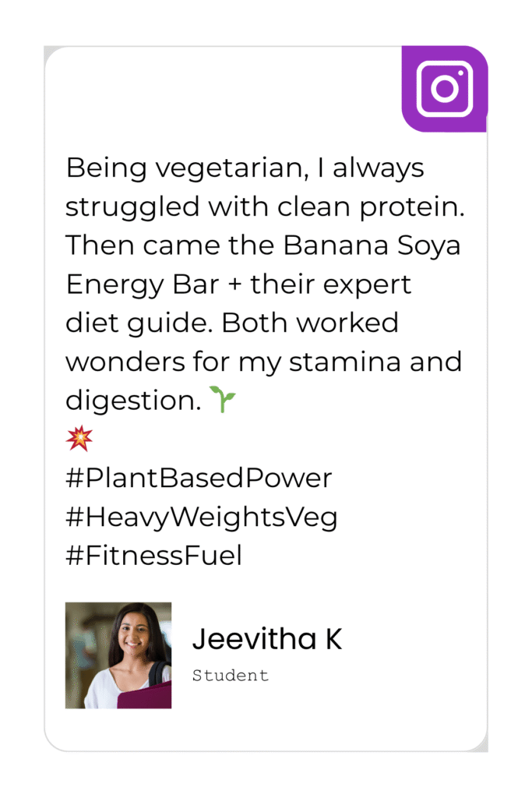Click the green seedling emoji
532x798 pixels.
click(x=223, y=399)
